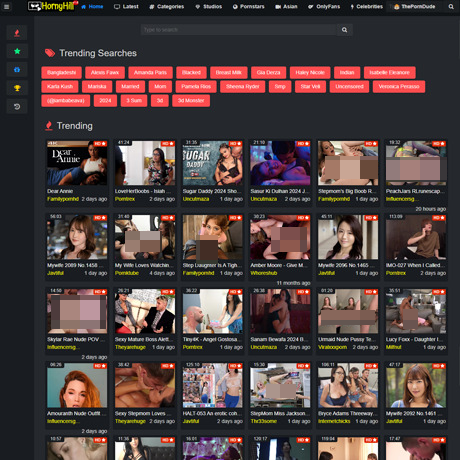Click the site logo in the header
The height and width of the screenshot is (460, 460).
[53, 6]
